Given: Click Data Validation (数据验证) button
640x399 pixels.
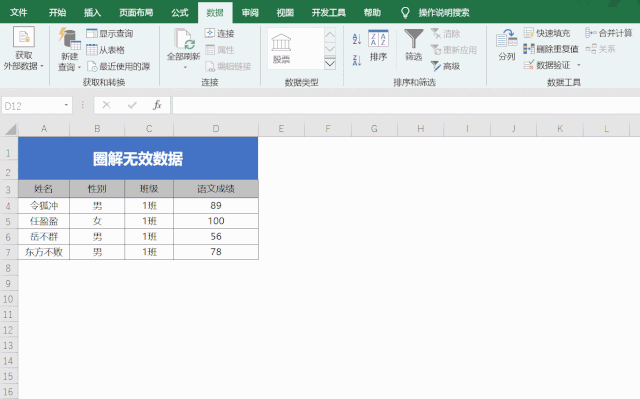Looking at the screenshot, I should (x=547, y=65).
